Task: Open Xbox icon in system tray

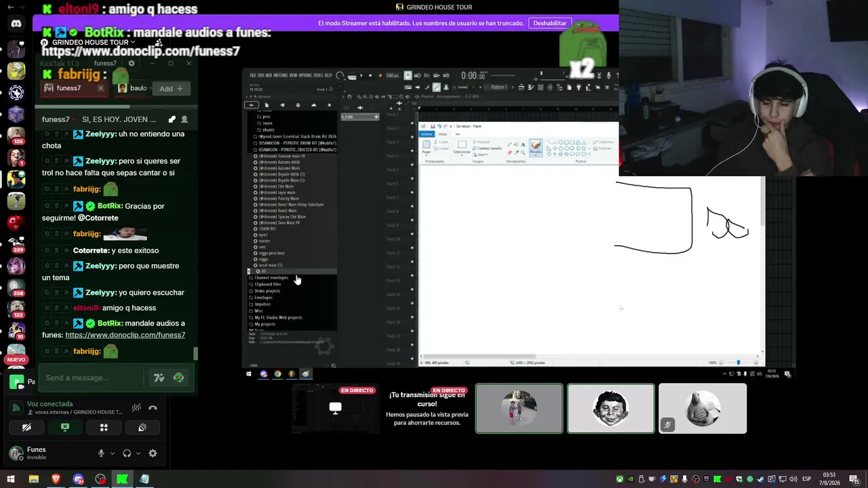Action: 619,479
